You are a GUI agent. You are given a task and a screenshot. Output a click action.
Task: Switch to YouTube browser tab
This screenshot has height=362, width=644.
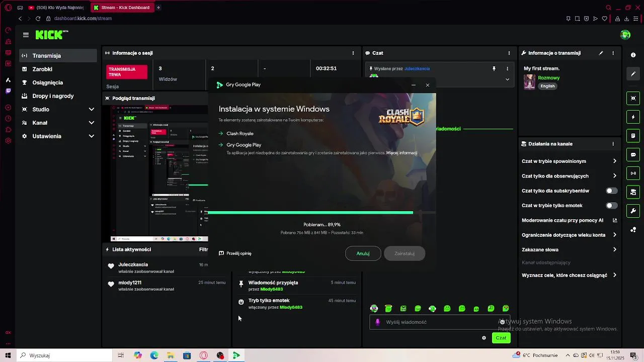[x=56, y=8]
